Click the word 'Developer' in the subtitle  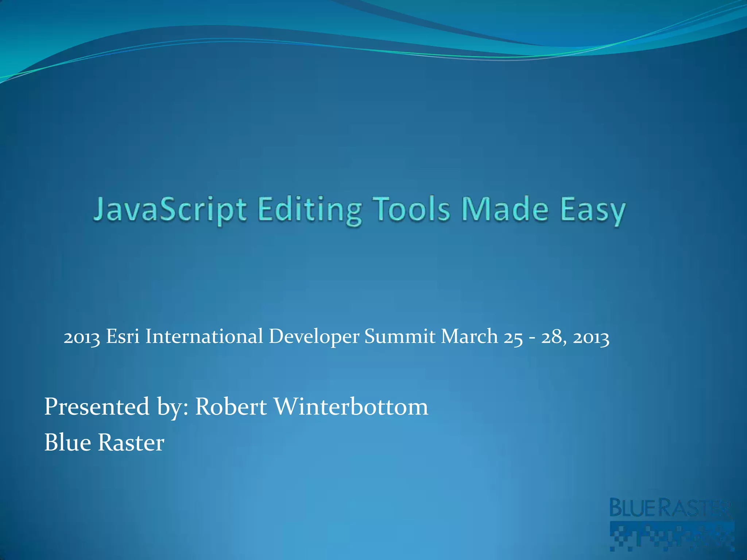[x=314, y=337]
